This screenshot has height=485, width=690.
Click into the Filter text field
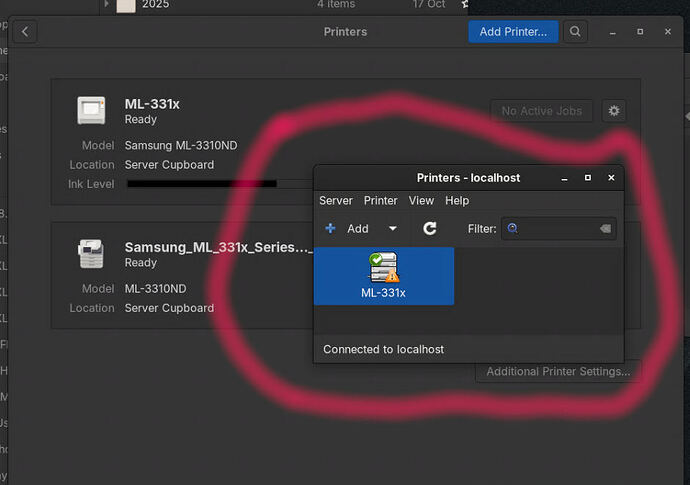click(557, 229)
